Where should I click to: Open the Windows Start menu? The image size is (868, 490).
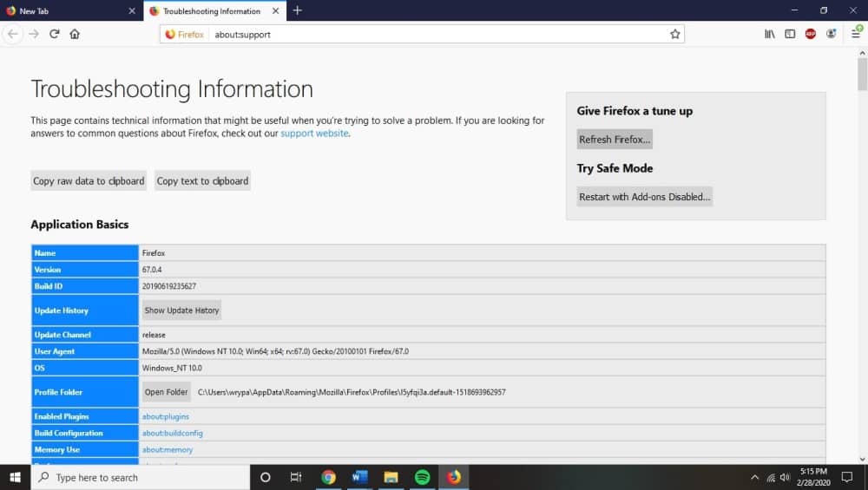click(15, 477)
